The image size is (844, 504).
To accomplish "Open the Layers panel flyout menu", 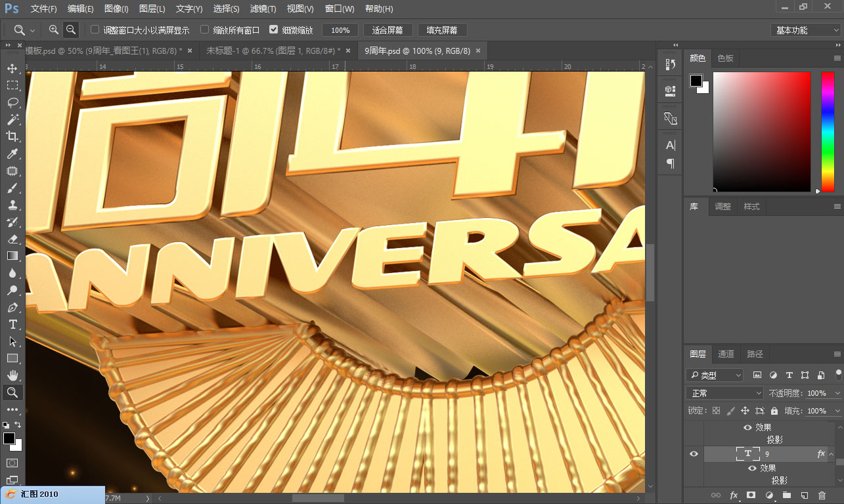I will pyautogui.click(x=837, y=354).
